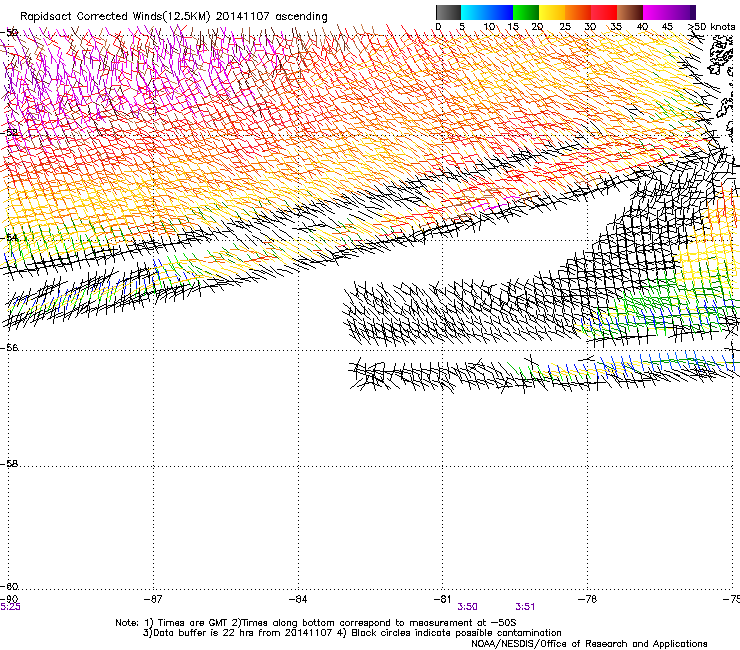Viewport: 740px width, 650px height.
Task: Click the word 'ascending' in the title
Action: [x=301, y=17]
